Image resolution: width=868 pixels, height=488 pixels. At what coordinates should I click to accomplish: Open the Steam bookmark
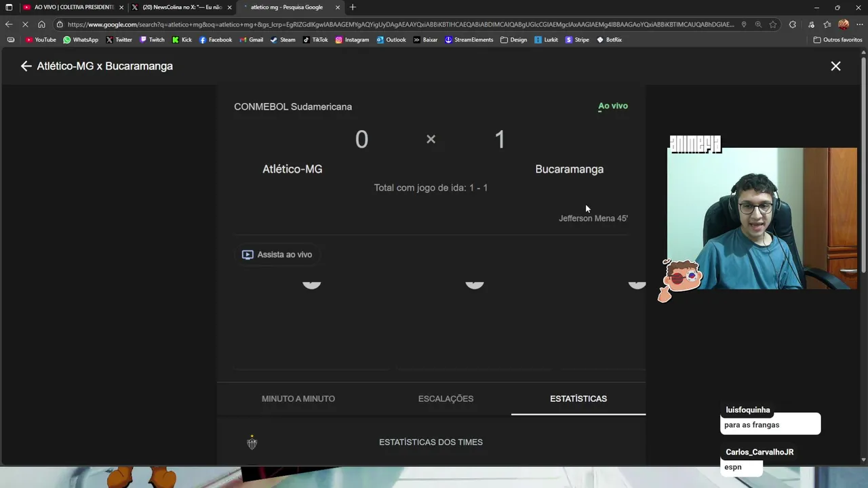[283, 40]
